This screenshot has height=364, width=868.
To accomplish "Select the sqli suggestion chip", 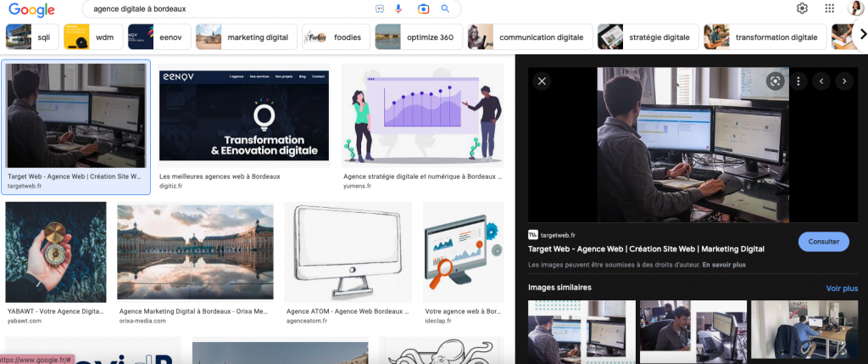I will (31, 37).
